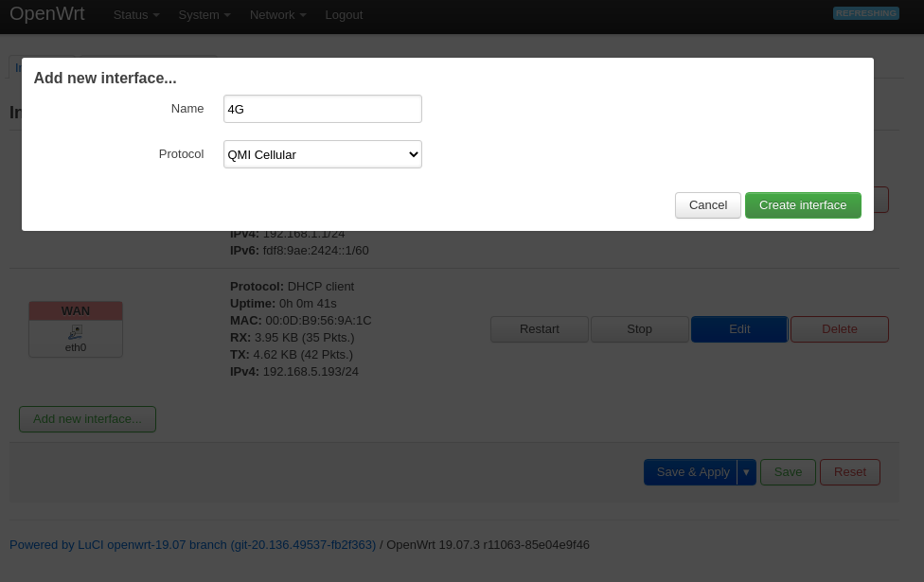Click the Name input field containing 4G
Image resolution: width=924 pixels, height=582 pixels.
(322, 108)
